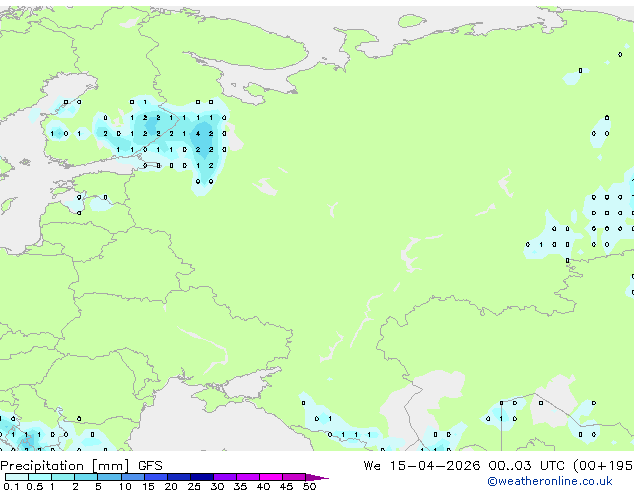Pick the dark navy legend swatch before 30
Image resolution: width=634 pixels, height=490 pixels.
point(202,477)
